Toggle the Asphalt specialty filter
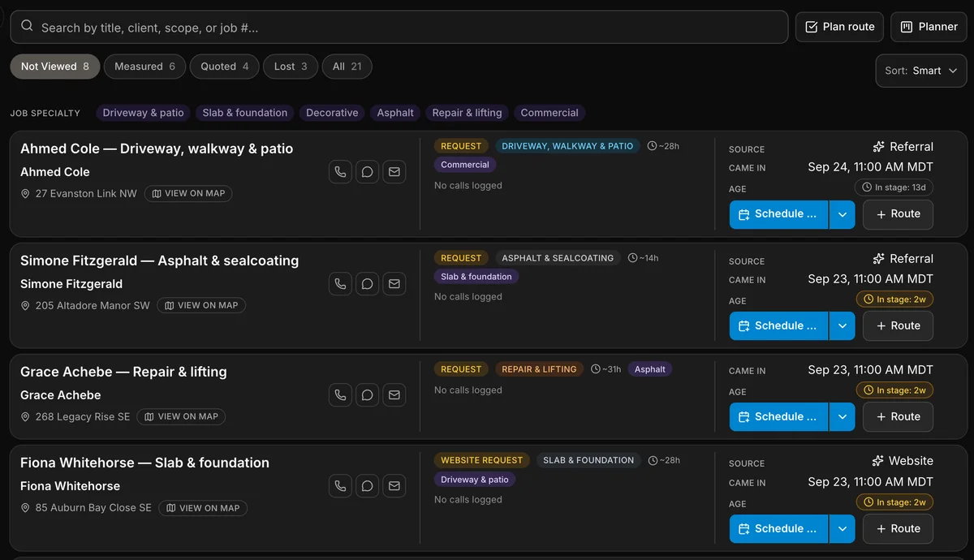The image size is (974, 560). [395, 113]
